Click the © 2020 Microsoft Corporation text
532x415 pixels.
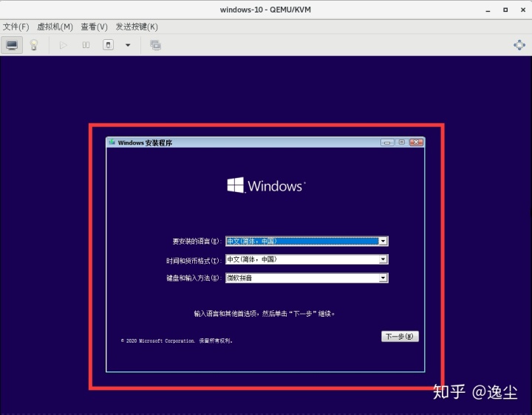coord(177,340)
